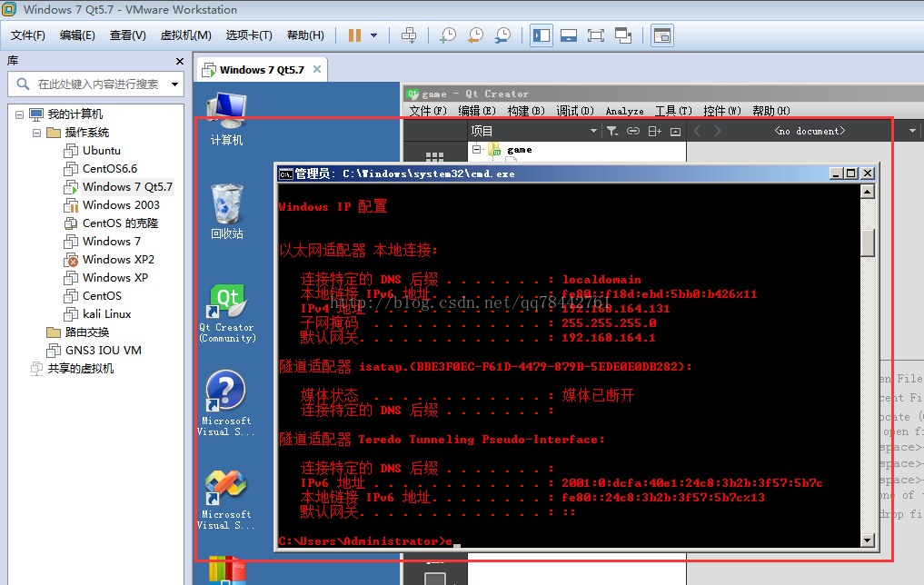Click the Qt Creator desktop shortcut

click(227, 313)
